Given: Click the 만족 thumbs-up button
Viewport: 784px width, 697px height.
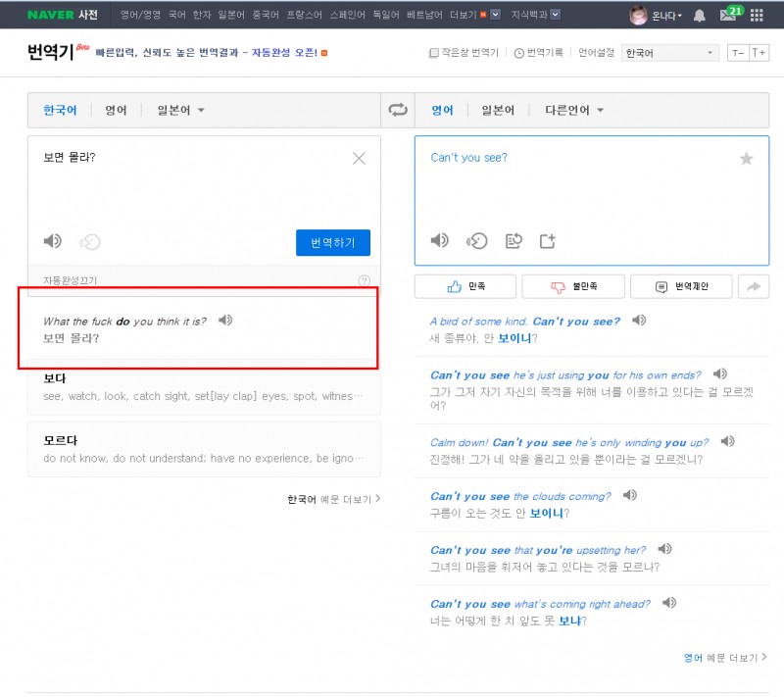Looking at the screenshot, I should pos(466,286).
